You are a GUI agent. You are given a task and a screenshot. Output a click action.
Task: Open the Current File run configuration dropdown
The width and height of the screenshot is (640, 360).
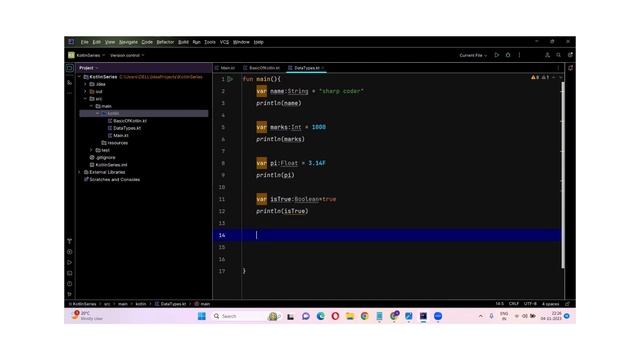(x=473, y=55)
